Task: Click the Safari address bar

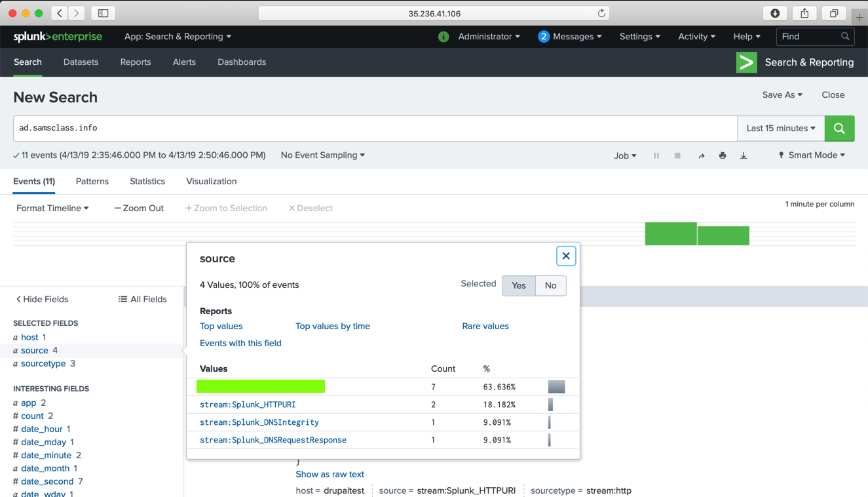Action: coord(434,13)
